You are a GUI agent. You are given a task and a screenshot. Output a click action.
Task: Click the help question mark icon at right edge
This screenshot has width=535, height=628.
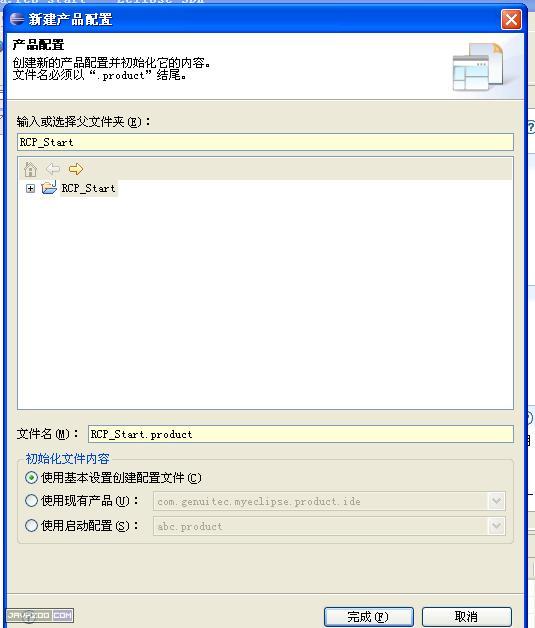[x=531, y=127]
